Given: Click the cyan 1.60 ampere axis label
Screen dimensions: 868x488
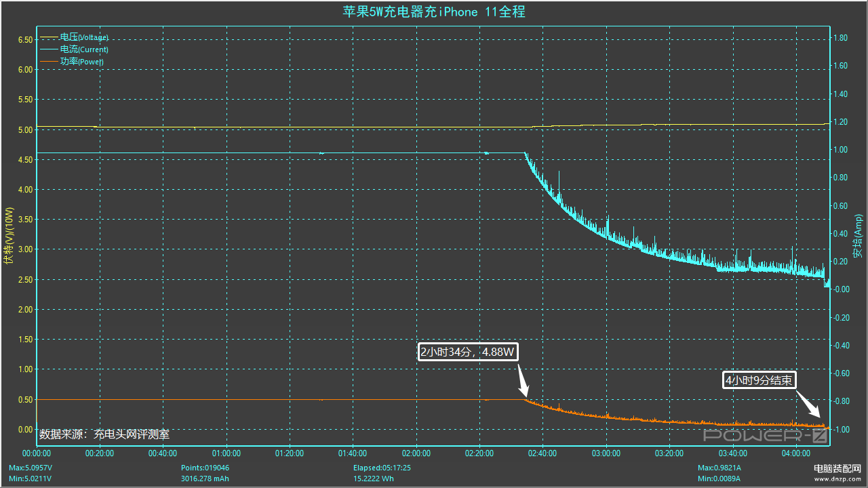Looking at the screenshot, I should tap(840, 66).
